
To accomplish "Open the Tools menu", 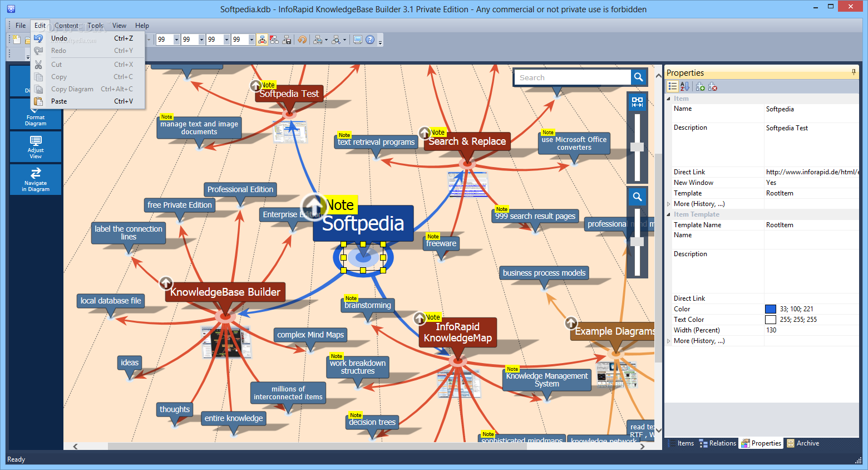I will coord(95,26).
